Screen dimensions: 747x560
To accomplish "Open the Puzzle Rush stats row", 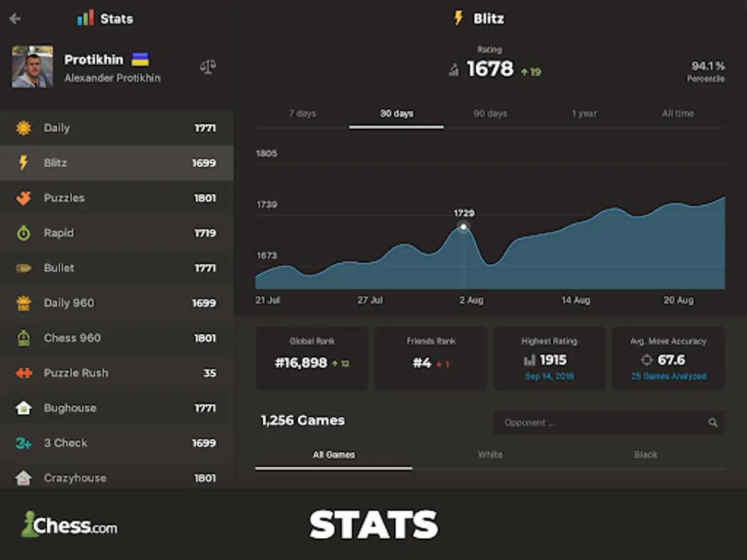I will click(117, 373).
